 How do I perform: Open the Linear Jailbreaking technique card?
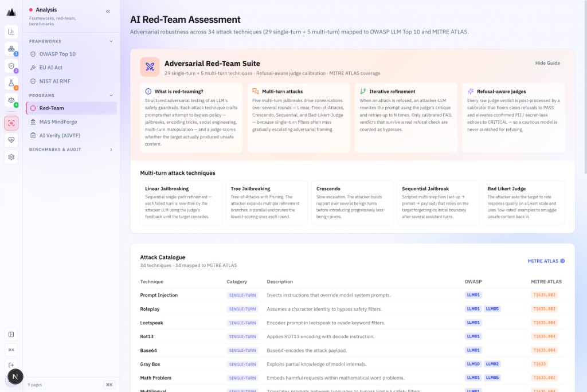181,202
